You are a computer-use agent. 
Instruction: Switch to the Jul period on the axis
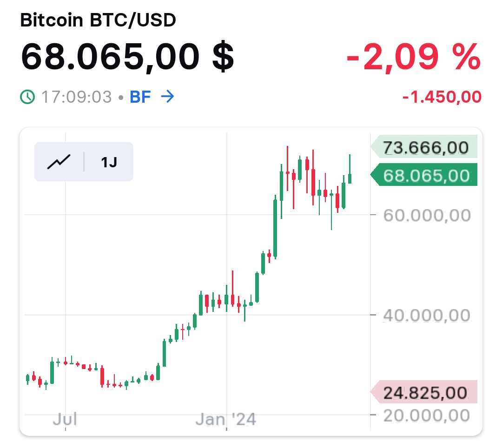coord(65,419)
